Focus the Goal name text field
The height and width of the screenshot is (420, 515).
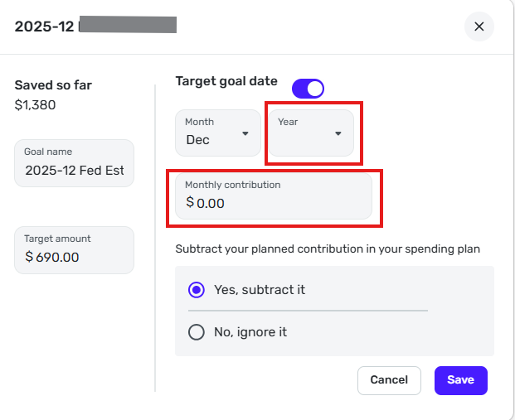[74, 171]
